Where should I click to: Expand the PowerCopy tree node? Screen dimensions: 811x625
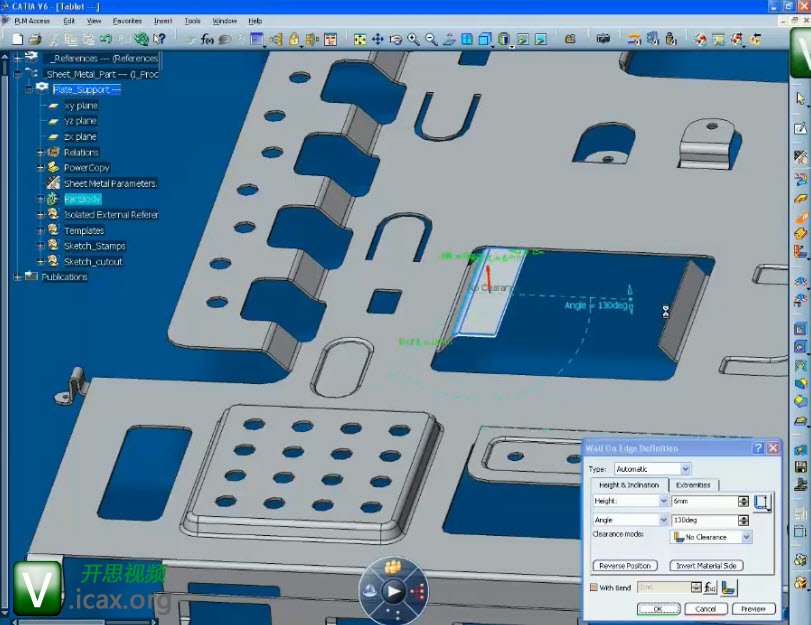[x=41, y=168]
